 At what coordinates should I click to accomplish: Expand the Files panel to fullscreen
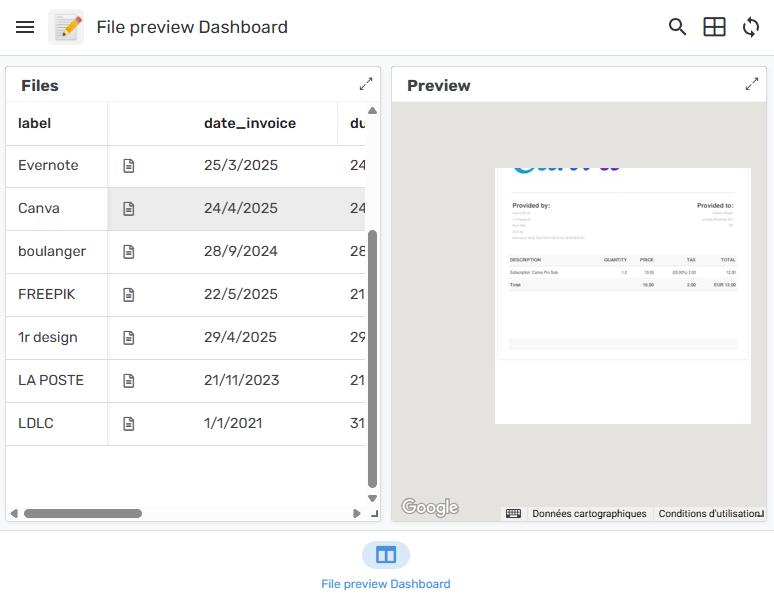(366, 84)
